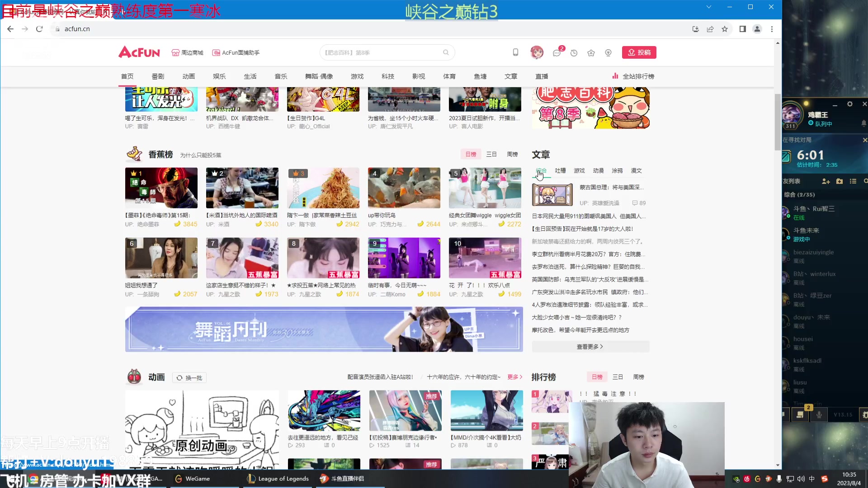868x488 pixels.
Task: Open the favorites star icon on AcFun header
Action: point(591,52)
